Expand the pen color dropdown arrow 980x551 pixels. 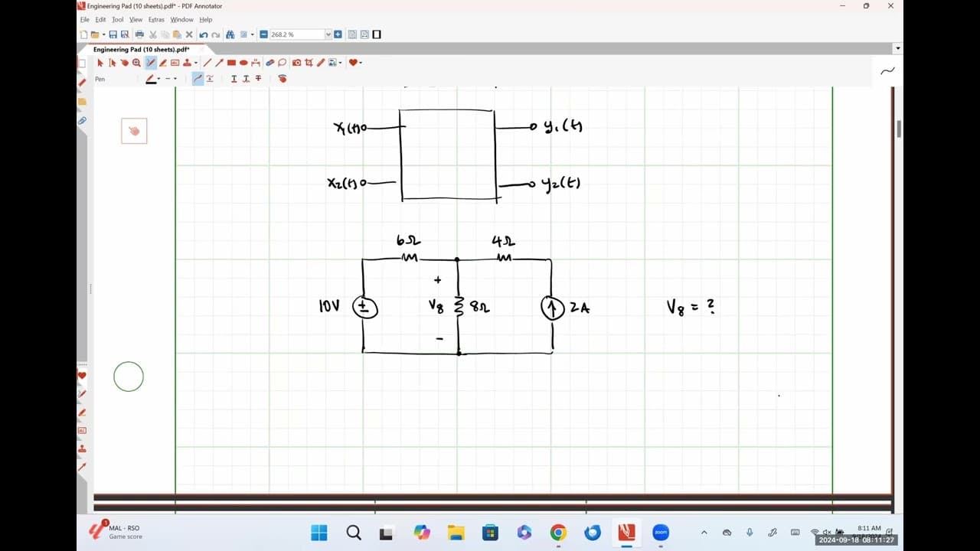[158, 79]
